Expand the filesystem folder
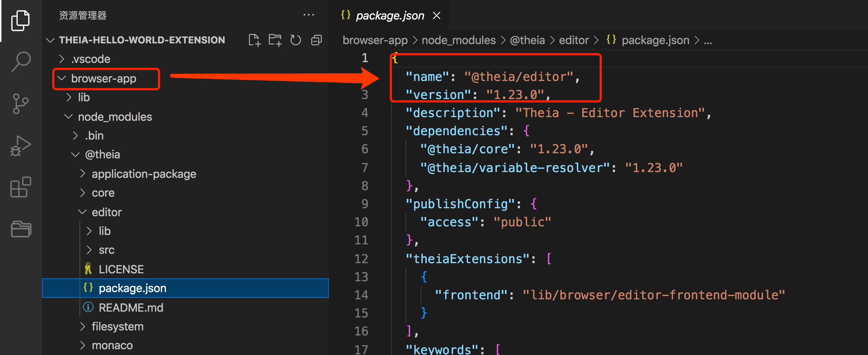Viewport: 868px width, 355px height. pos(82,326)
